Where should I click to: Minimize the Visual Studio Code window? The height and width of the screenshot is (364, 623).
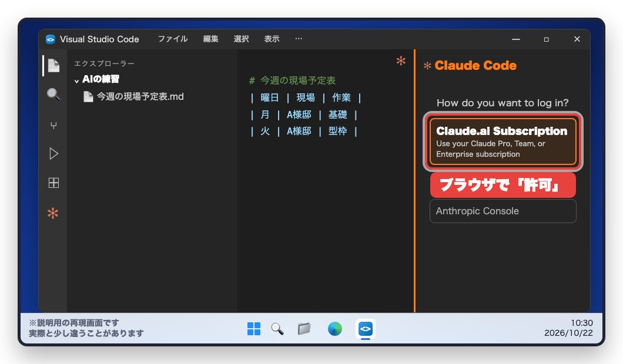[516, 39]
